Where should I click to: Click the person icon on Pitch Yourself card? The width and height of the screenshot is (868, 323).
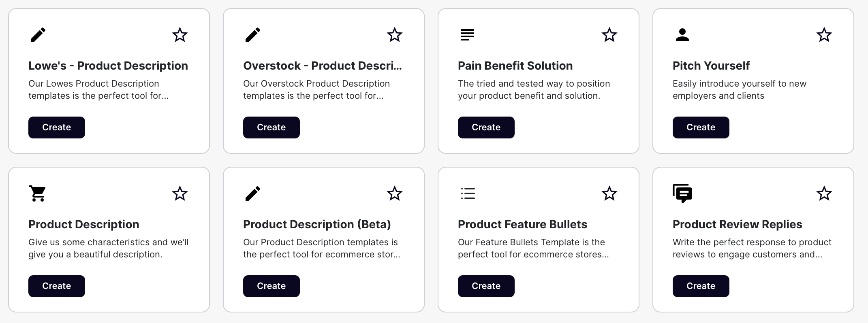pyautogui.click(x=682, y=35)
